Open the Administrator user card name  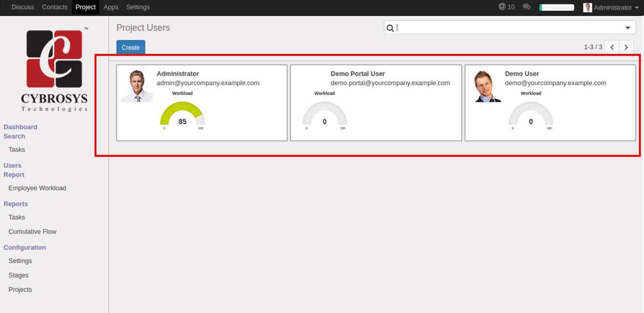pos(178,73)
